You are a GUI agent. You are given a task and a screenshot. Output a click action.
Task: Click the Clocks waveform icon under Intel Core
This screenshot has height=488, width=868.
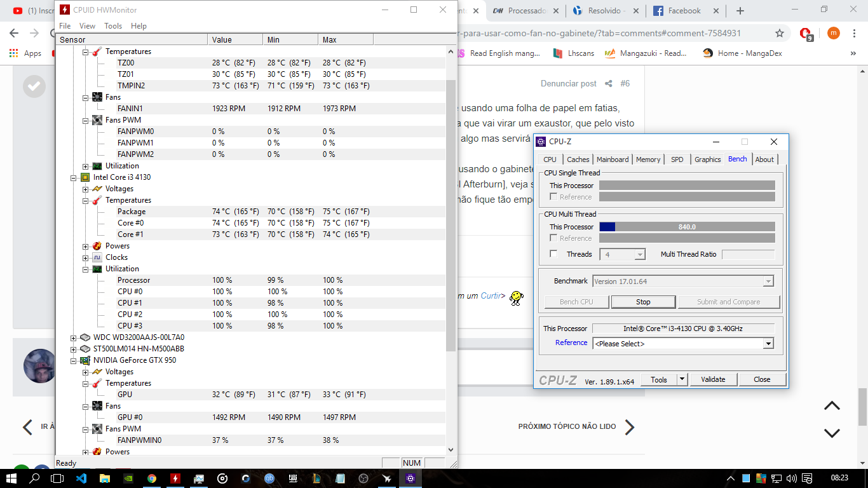click(97, 257)
